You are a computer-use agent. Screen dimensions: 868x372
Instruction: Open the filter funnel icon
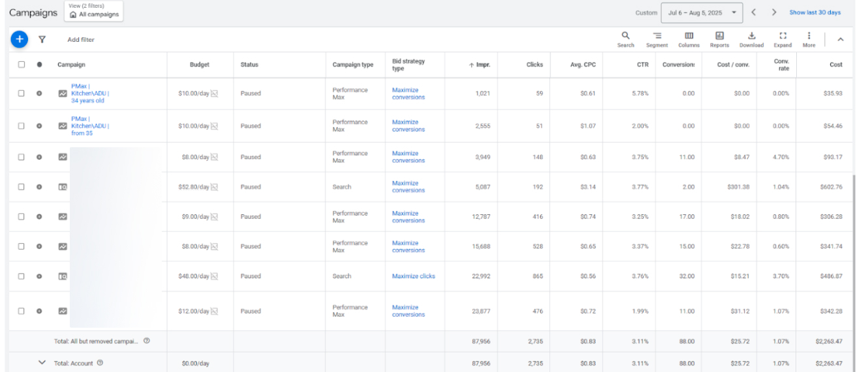[x=42, y=40]
